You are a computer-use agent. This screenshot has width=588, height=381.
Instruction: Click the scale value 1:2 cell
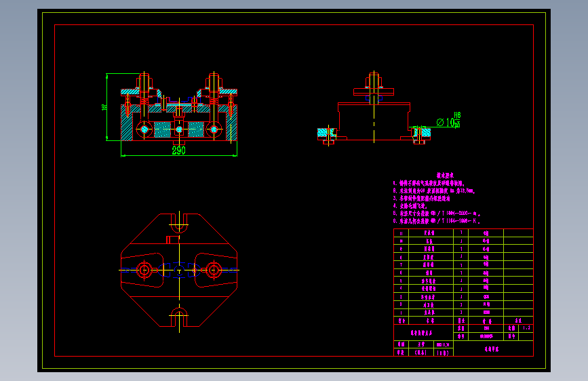click(526, 328)
